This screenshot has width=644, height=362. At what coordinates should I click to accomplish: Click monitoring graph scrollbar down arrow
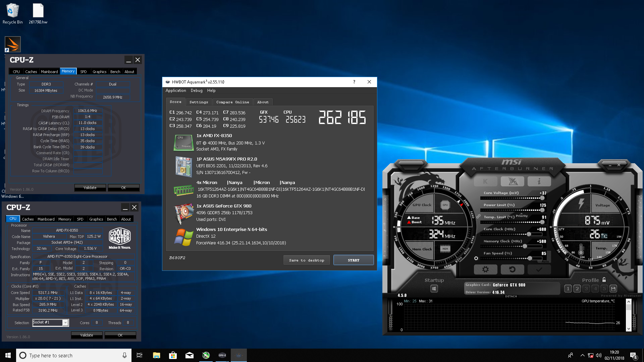(629, 329)
